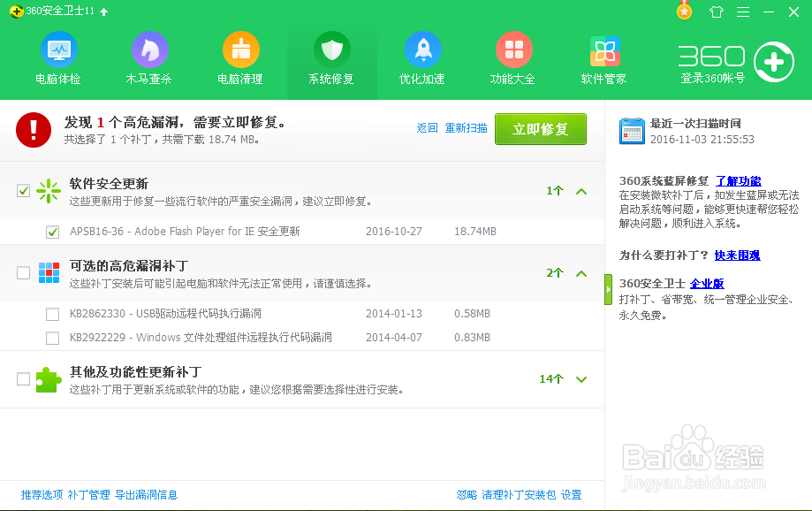
Task: Collapse the 可选的高危漏洞补丁 section chevron
Action: [581, 273]
